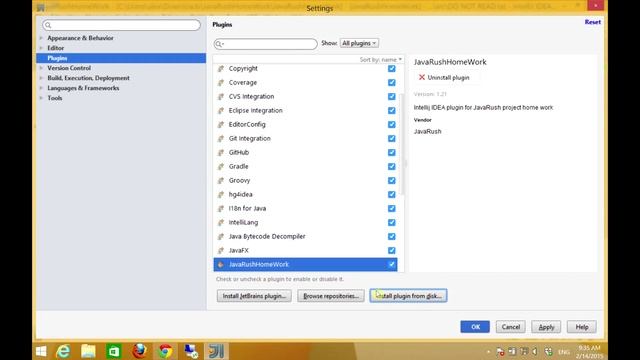Image resolution: width=640 pixels, height=360 pixels.
Task: Open File Explorer from taskbar
Action: click(x=88, y=351)
